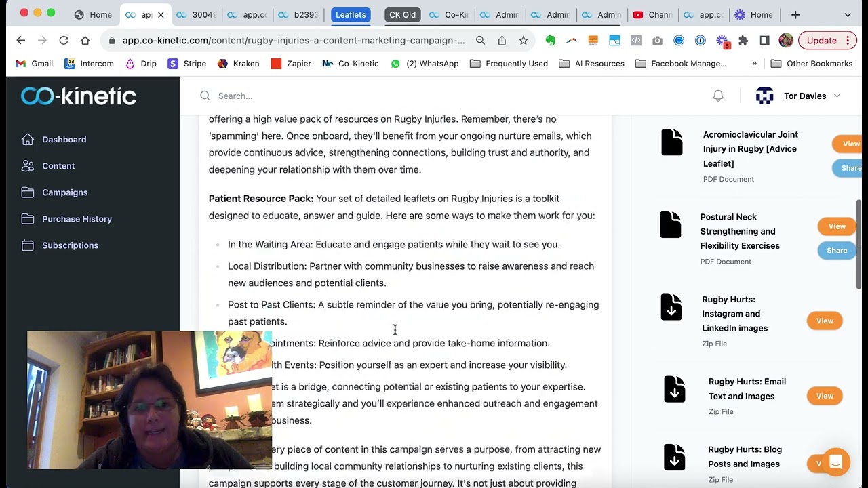The width and height of the screenshot is (868, 488).
Task: Click the zoom magnifier icon in address bar
Action: click(480, 41)
